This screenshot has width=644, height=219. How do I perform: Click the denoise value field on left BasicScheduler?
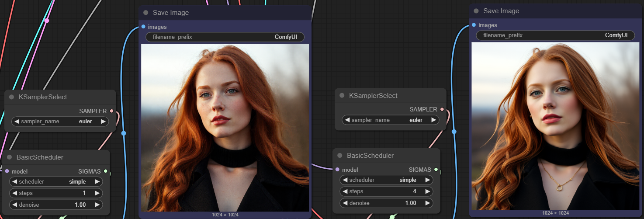[56, 205]
